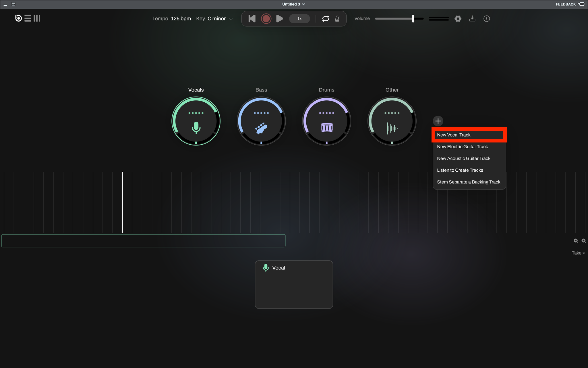Choose Listen to Create Tracks
Image resolution: width=588 pixels, height=368 pixels.
pos(469,170)
